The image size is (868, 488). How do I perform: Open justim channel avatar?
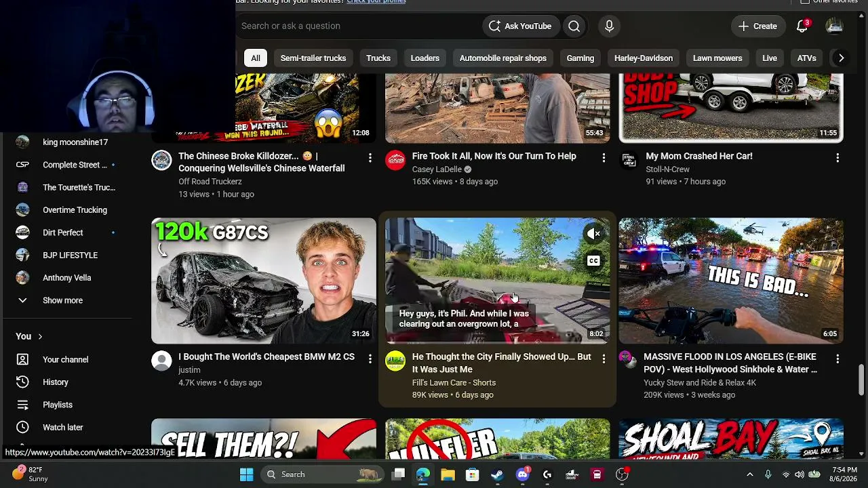coord(161,361)
